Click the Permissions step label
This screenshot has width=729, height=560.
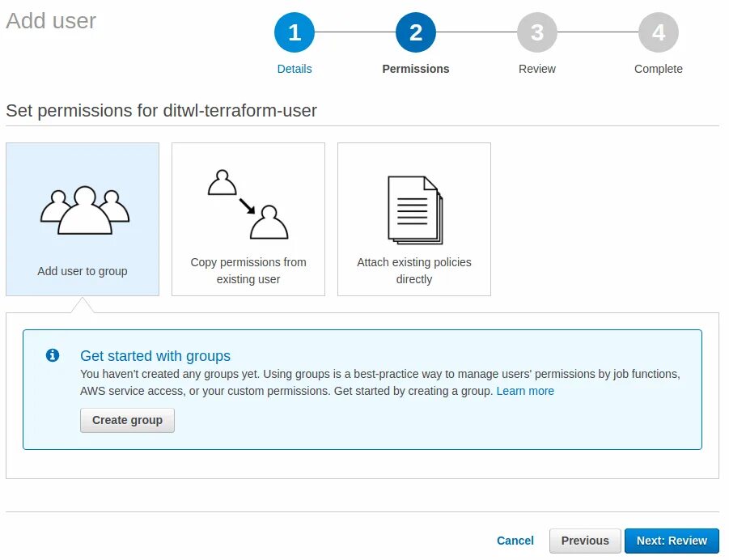416,69
